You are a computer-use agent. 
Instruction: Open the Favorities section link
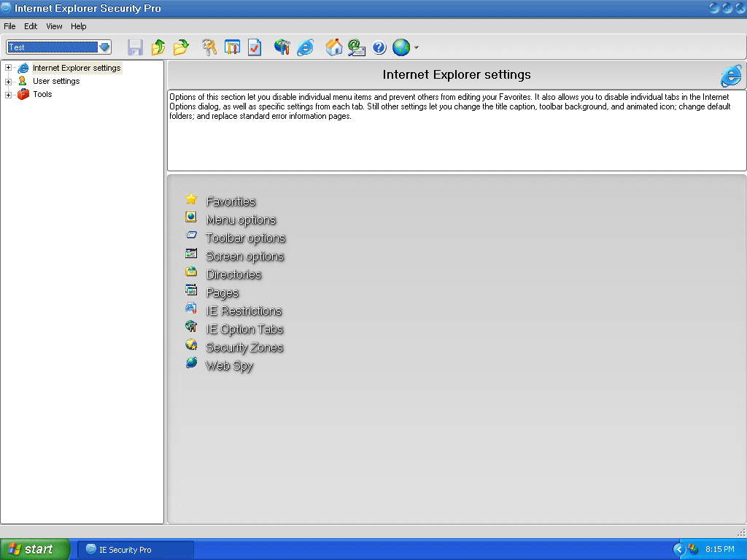[231, 201]
